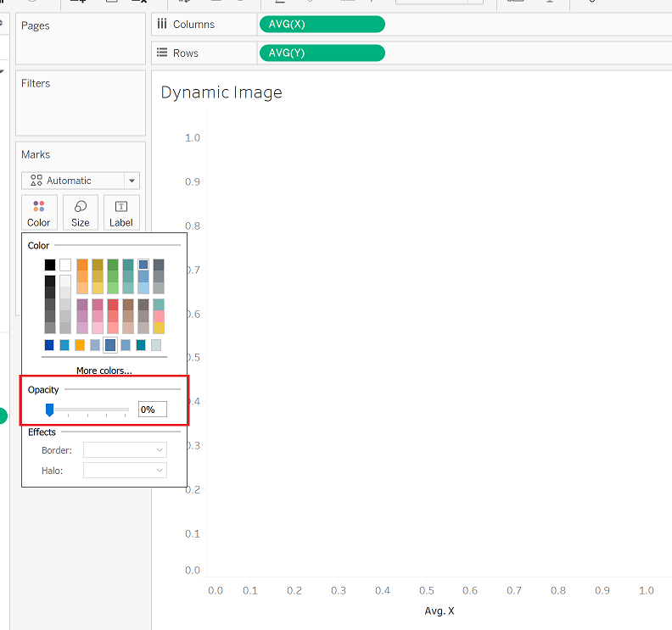Select the AVG(Y) pill on Rows
The image size is (672, 630).
pyautogui.click(x=322, y=53)
